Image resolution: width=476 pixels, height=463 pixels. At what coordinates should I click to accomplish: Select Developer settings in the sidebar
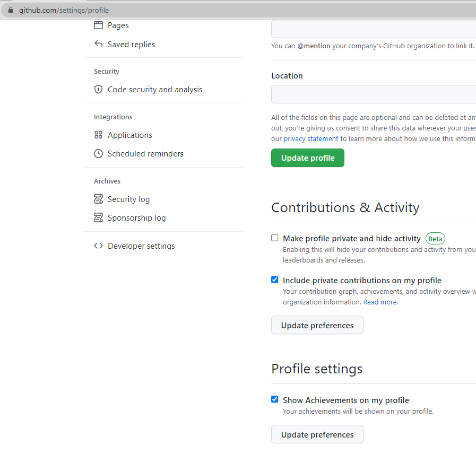point(141,246)
